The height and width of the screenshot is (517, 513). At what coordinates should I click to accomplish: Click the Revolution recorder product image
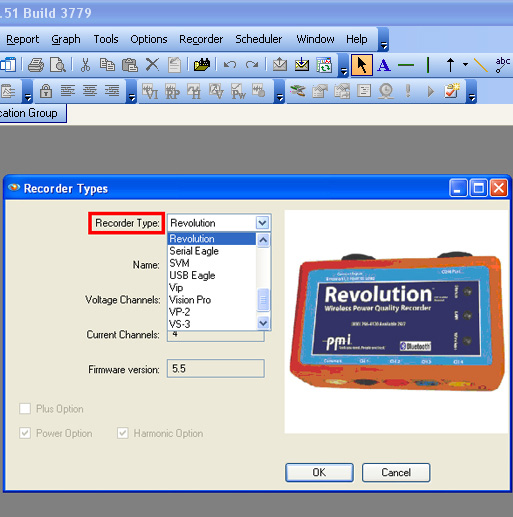397,323
